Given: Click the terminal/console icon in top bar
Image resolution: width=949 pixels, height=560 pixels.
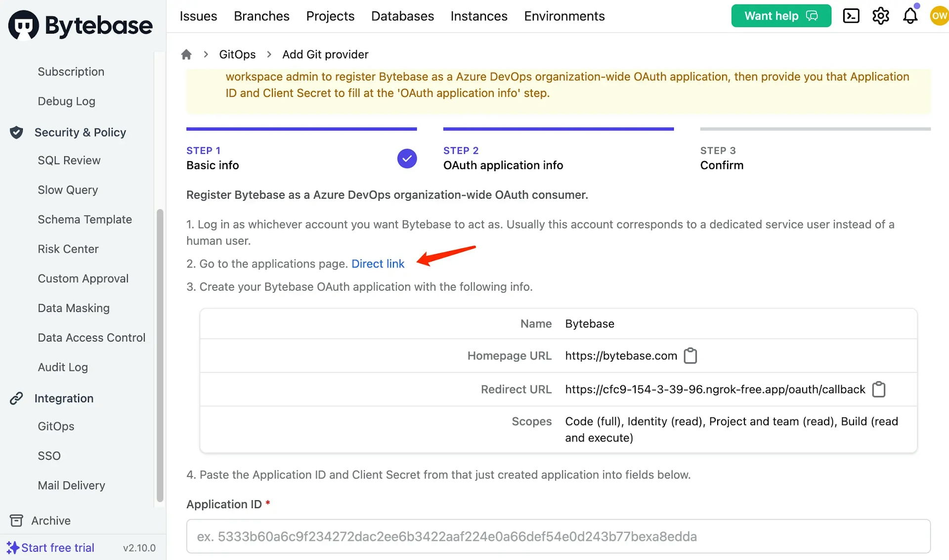Looking at the screenshot, I should [x=852, y=16].
